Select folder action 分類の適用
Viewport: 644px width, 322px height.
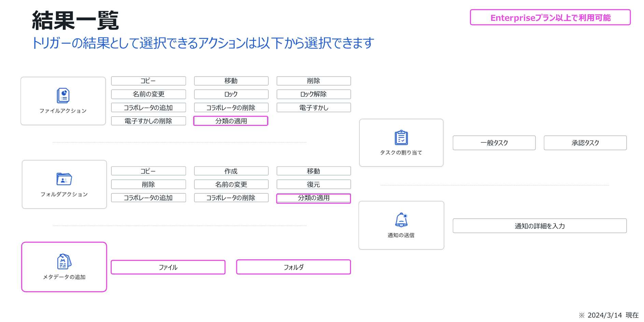313,198
